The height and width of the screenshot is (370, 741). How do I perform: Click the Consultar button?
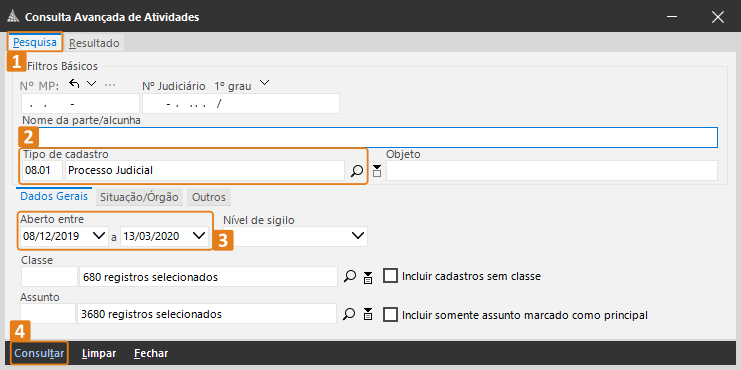pos(39,353)
